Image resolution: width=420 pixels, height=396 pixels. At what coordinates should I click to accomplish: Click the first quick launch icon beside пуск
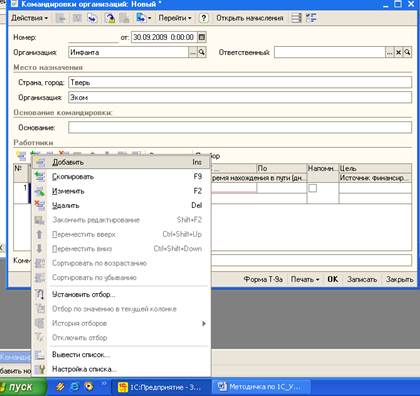(60, 387)
